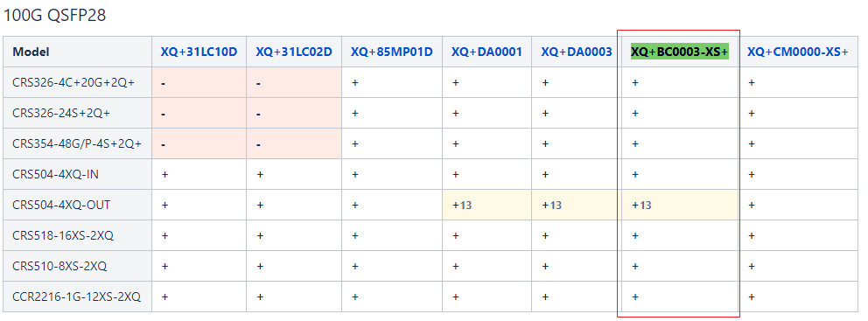Image resolution: width=868 pixels, height=321 pixels.
Task: Open the XQ+85MP01D module link
Action: [x=392, y=52]
